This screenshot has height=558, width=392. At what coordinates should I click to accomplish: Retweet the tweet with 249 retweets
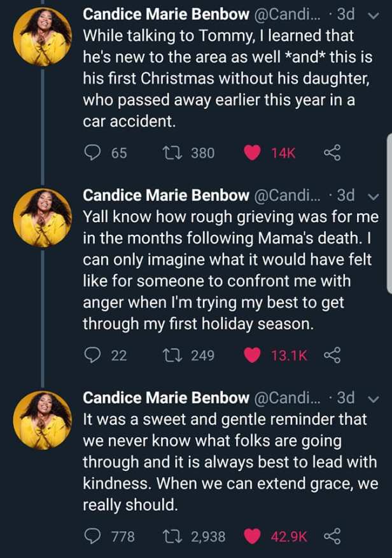[x=172, y=355]
